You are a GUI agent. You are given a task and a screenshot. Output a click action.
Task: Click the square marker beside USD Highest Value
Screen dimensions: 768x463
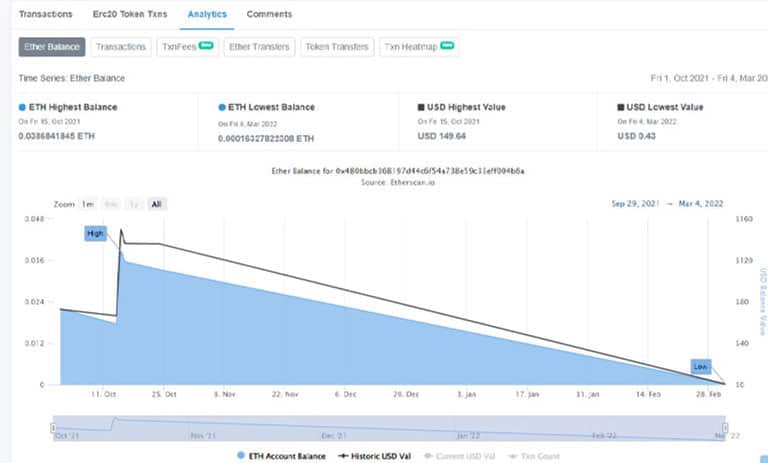point(421,107)
